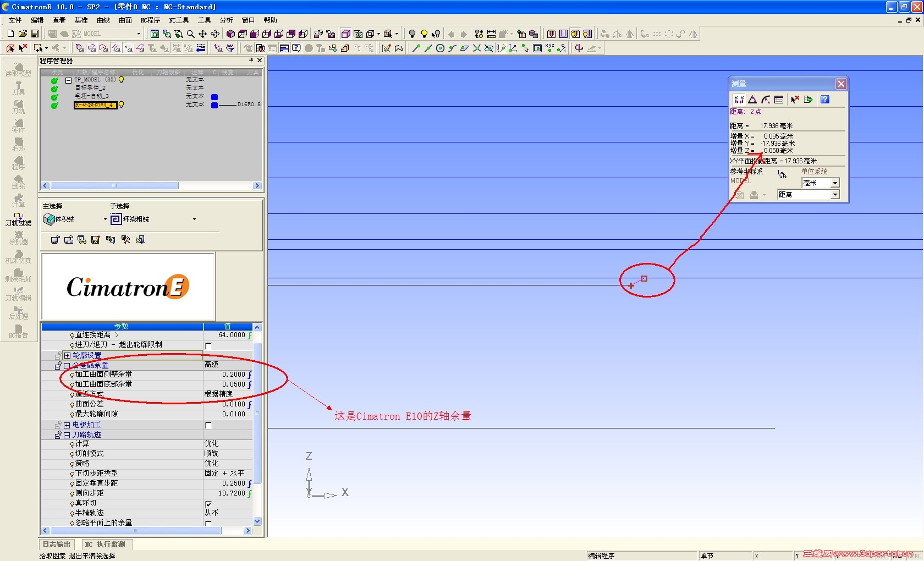The width and height of the screenshot is (924, 561).
Task: Toggle 进刀/退刀 超出轮廓限制 checkbox
Action: point(208,346)
